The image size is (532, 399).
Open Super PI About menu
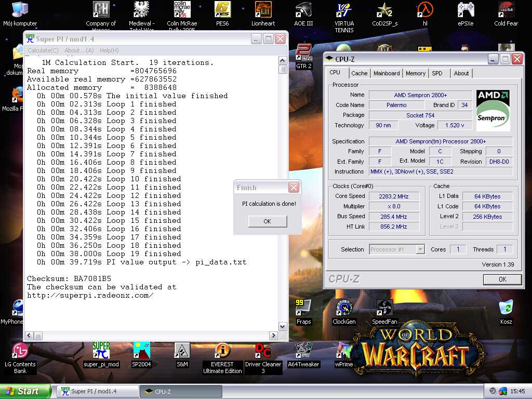point(79,50)
